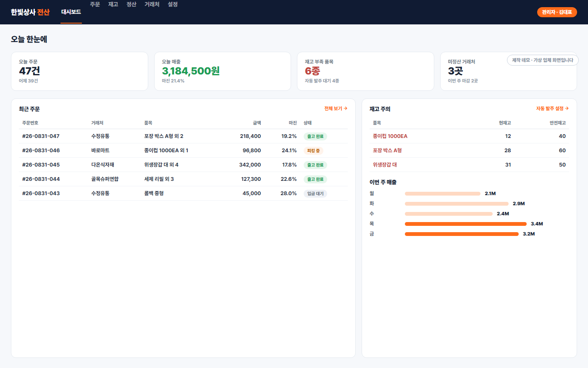Click the 입금 대기 status badge

(x=315, y=193)
